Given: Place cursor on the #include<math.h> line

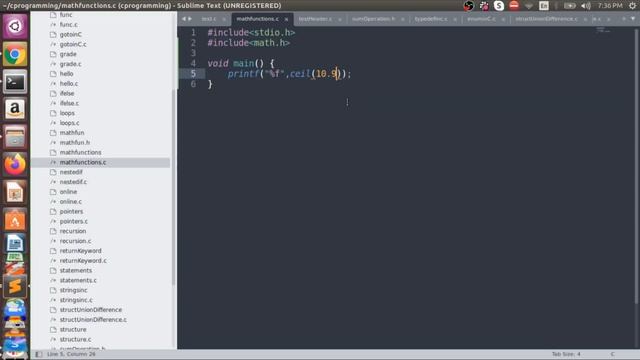Looking at the screenshot, I should click(249, 43).
